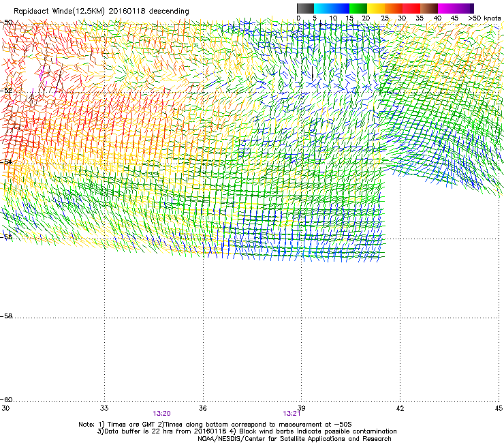Click the '42' longitude axis label

(x=400, y=408)
